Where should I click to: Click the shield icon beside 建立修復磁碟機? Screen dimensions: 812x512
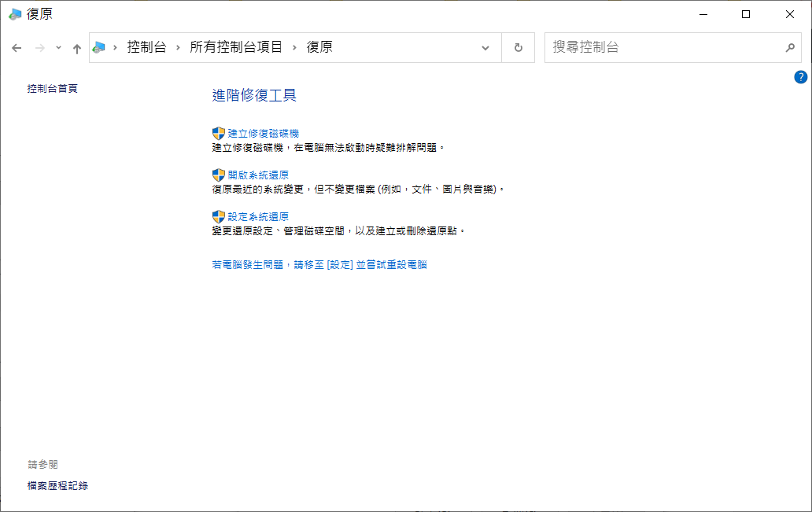[x=219, y=134]
